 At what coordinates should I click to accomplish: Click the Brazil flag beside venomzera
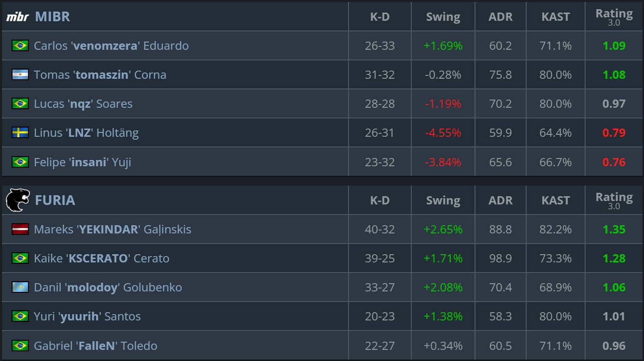pos(20,45)
